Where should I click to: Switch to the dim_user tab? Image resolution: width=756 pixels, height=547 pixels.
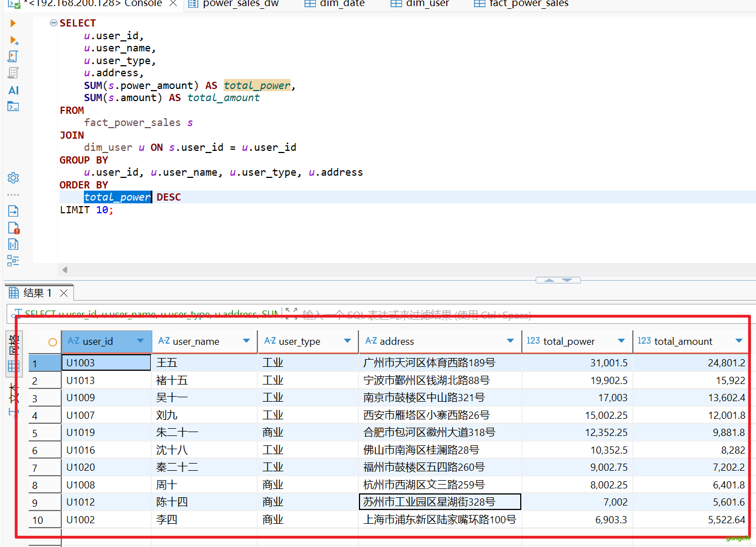(x=420, y=4)
